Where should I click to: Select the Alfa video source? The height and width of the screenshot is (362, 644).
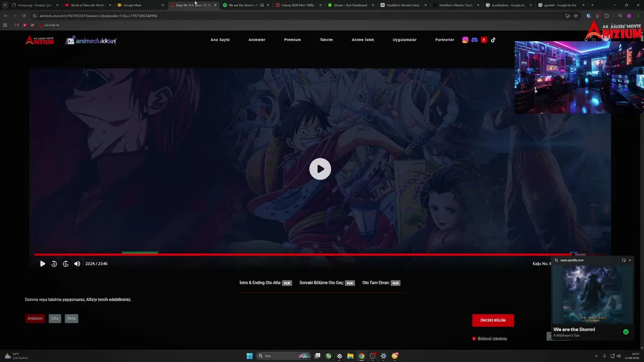tap(55, 318)
